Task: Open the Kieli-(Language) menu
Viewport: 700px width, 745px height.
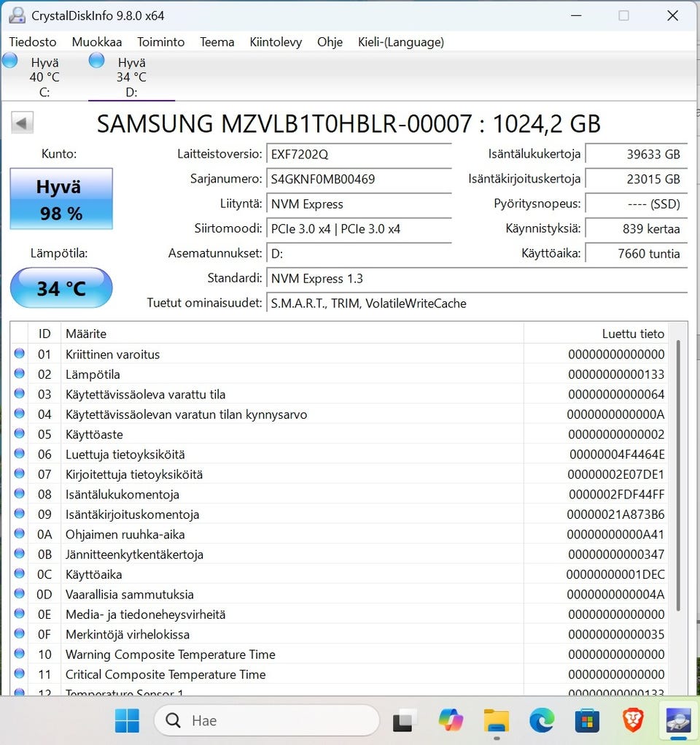Action: click(x=401, y=42)
